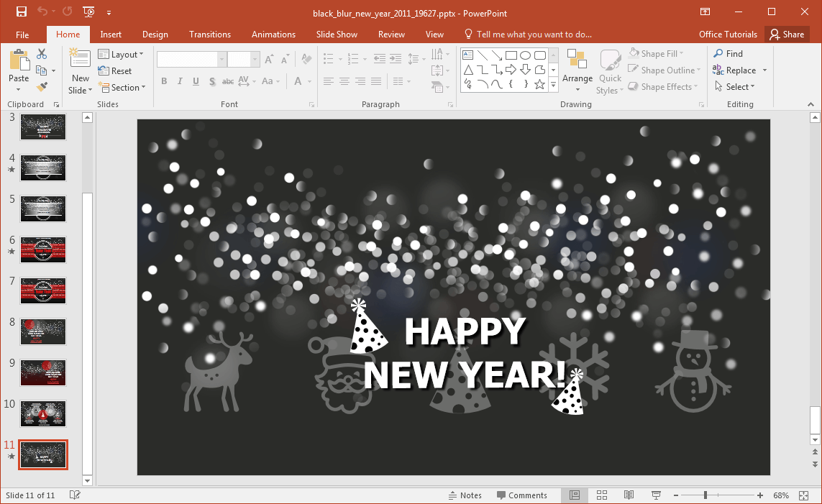Select slide 8 thumbnail
This screenshot has height=504, width=822.
[43, 331]
